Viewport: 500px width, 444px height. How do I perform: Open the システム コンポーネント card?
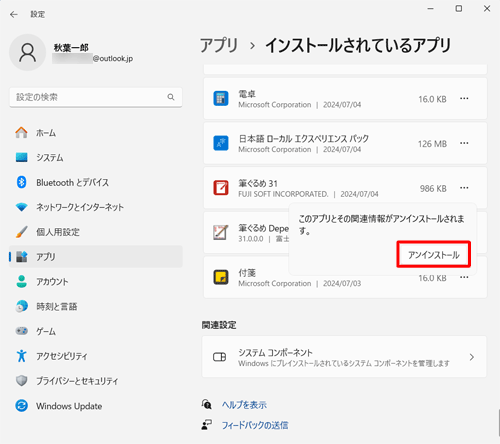tap(344, 357)
